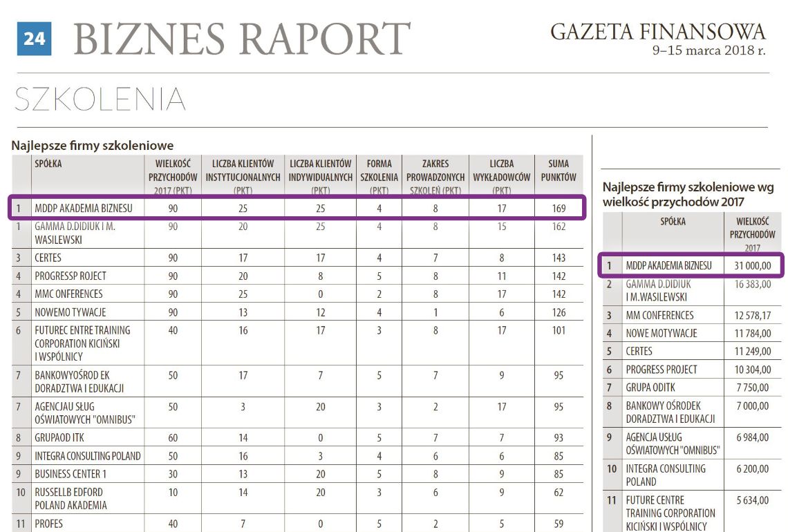
Task: Click the LICZBA KLIENTÓW INSTYTUCJONALNYCH column header
Action: click(243, 175)
